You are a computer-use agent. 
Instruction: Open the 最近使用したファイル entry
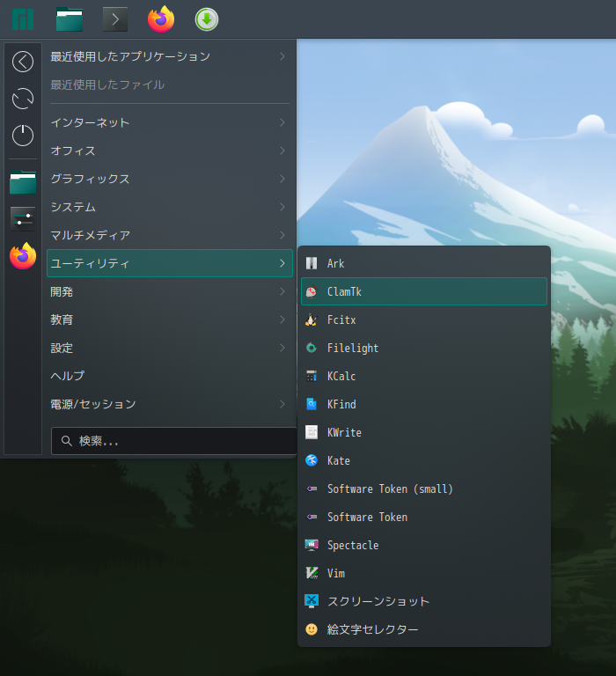click(x=107, y=84)
